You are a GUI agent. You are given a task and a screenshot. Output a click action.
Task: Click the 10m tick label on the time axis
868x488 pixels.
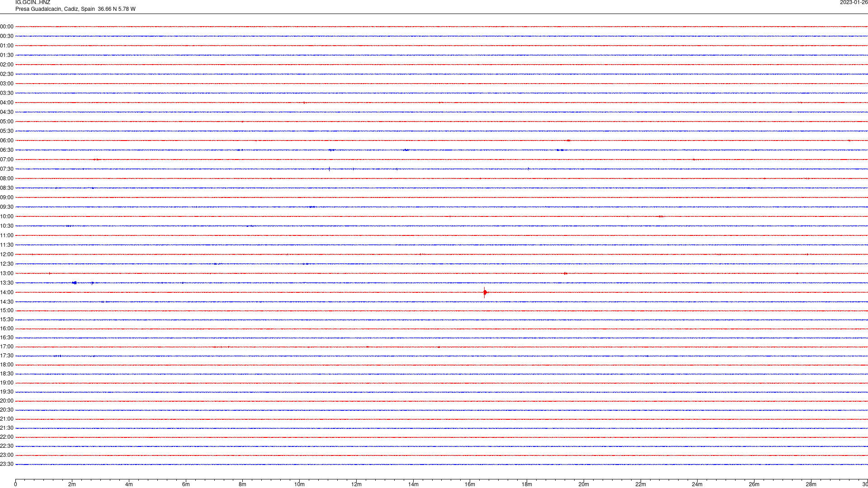299,484
